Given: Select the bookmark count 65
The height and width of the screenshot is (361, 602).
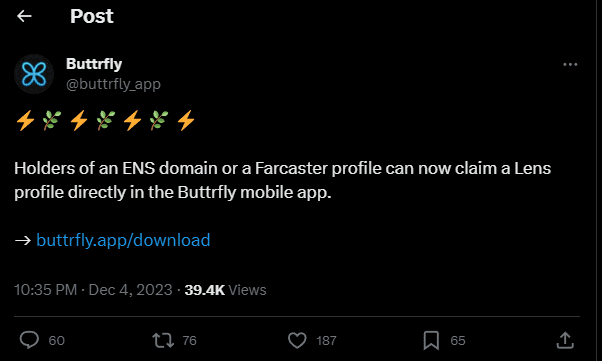Looking at the screenshot, I should [458, 341].
